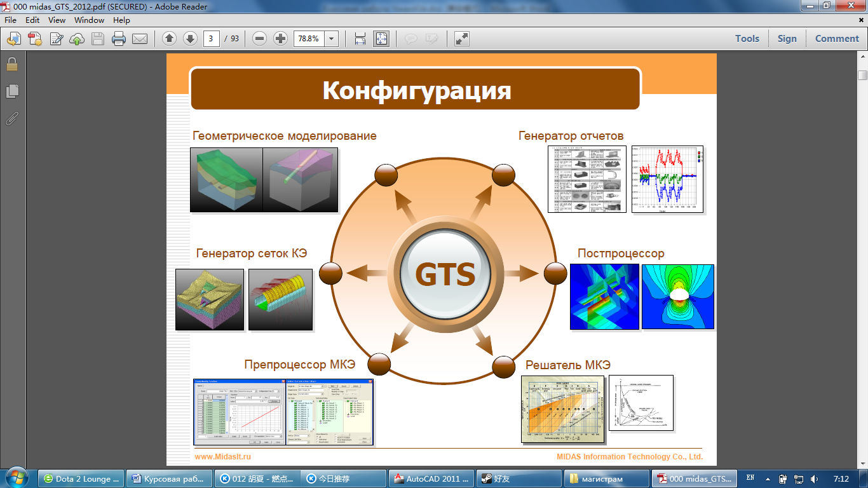Zoom out with the minus button
868x488 pixels.
coord(259,39)
